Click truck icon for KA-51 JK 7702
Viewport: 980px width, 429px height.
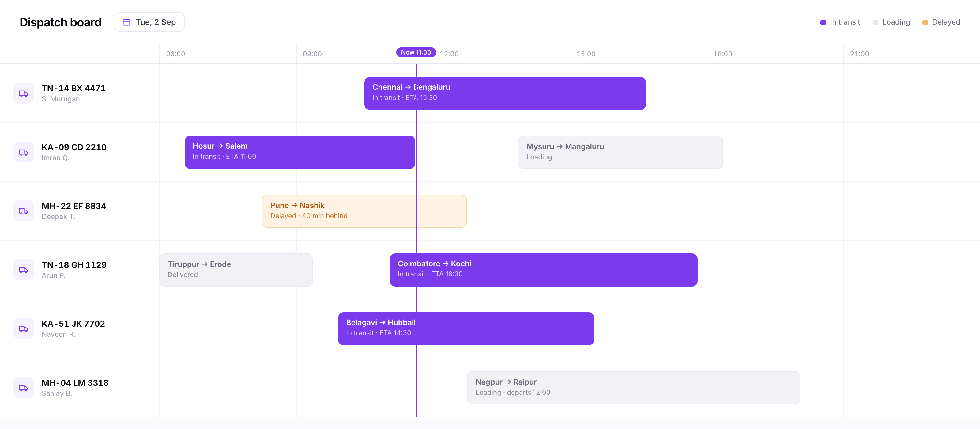24,329
